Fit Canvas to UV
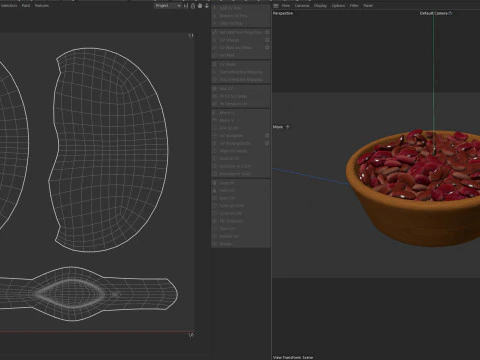This screenshot has height=360, width=480. click(x=241, y=104)
